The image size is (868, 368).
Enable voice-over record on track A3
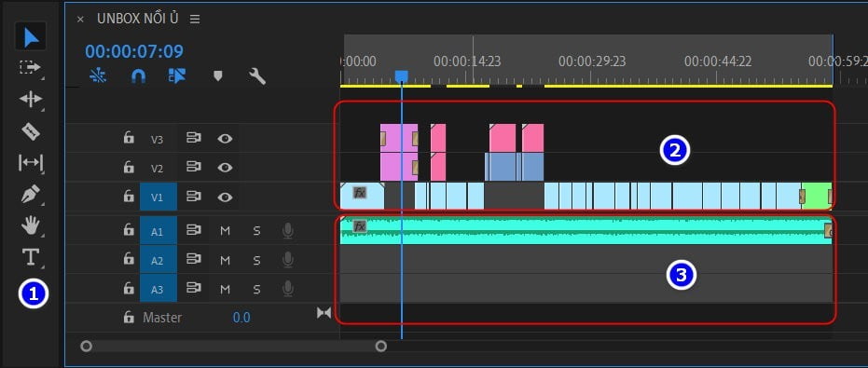point(287,288)
